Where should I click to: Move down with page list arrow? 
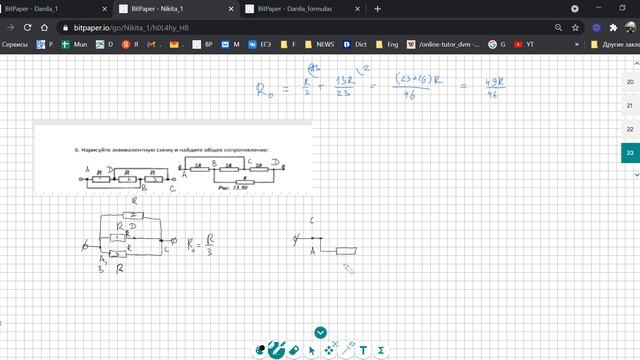tap(636, 175)
